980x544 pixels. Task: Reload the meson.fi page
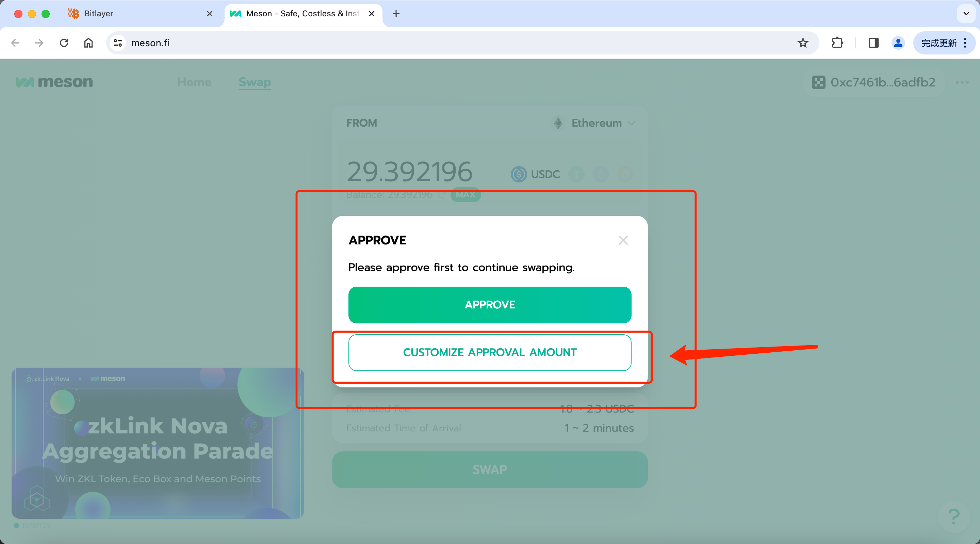coord(64,43)
